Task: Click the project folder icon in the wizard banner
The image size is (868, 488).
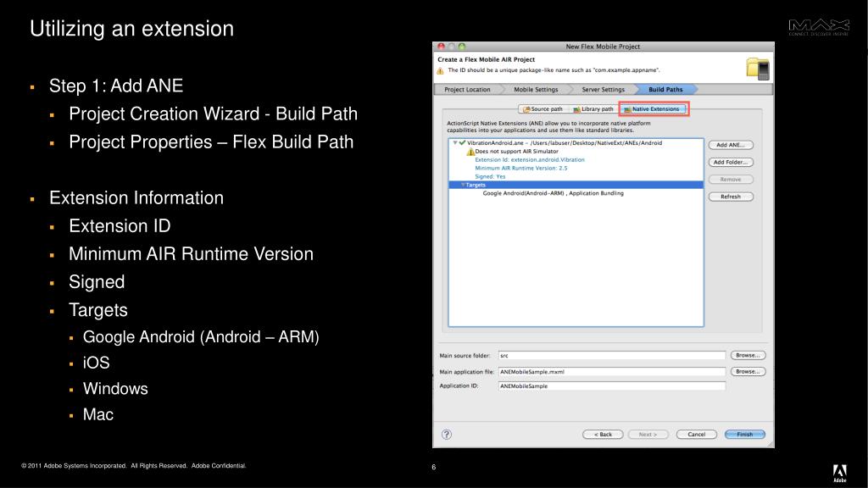Action: click(x=757, y=69)
